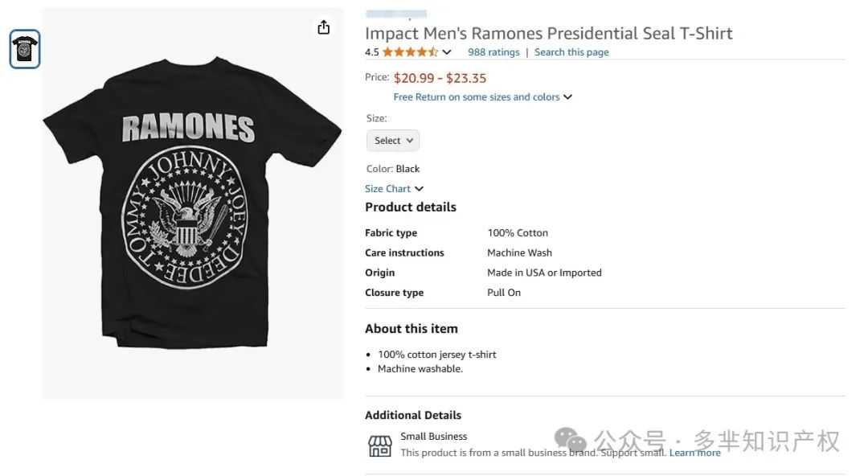Open the 988 ratings link
The image size is (868, 476).
pyautogui.click(x=493, y=52)
